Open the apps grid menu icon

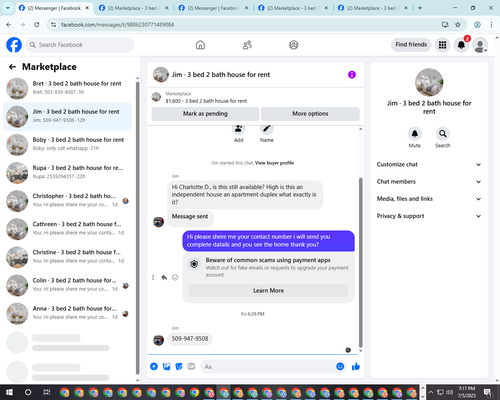442,45
